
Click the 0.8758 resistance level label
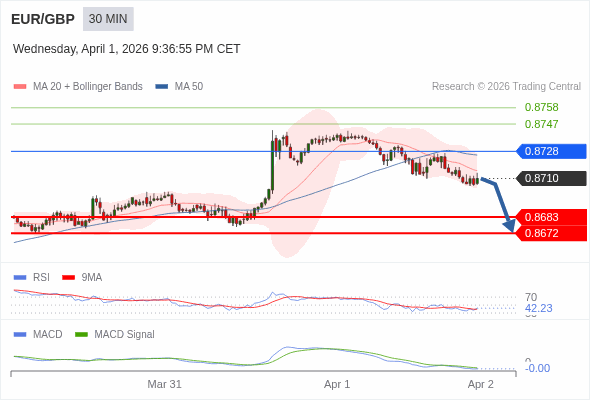[x=541, y=107]
